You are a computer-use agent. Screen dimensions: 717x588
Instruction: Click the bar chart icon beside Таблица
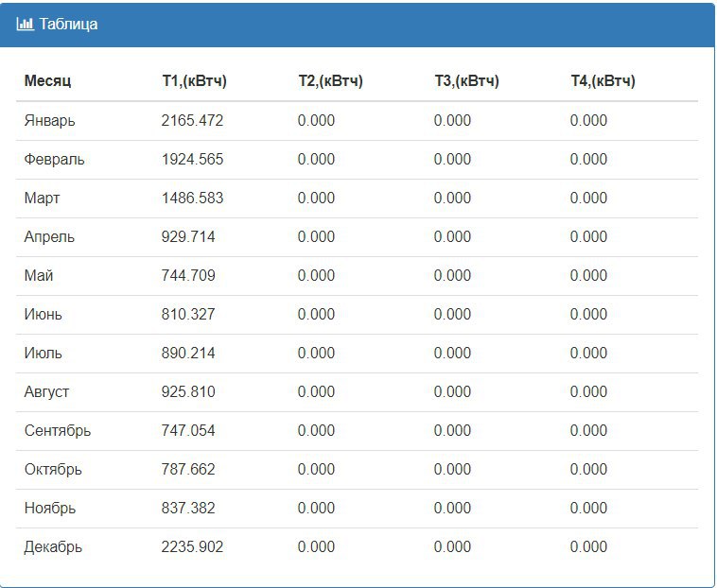click(x=25, y=24)
